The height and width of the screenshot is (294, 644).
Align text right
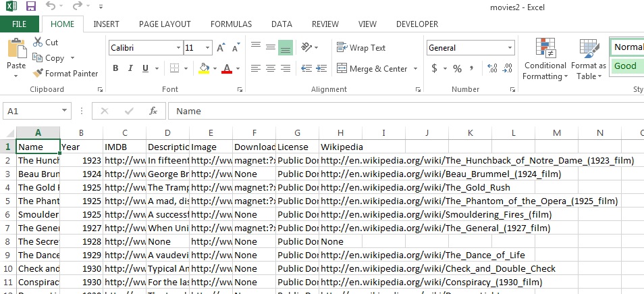click(x=286, y=68)
